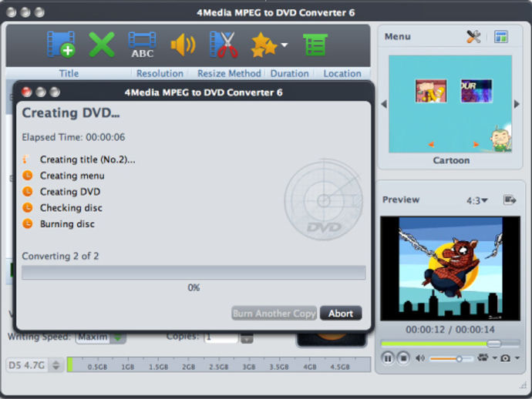Click Cartoon menu template label
Viewport: 532px width, 399px height.
point(451,160)
